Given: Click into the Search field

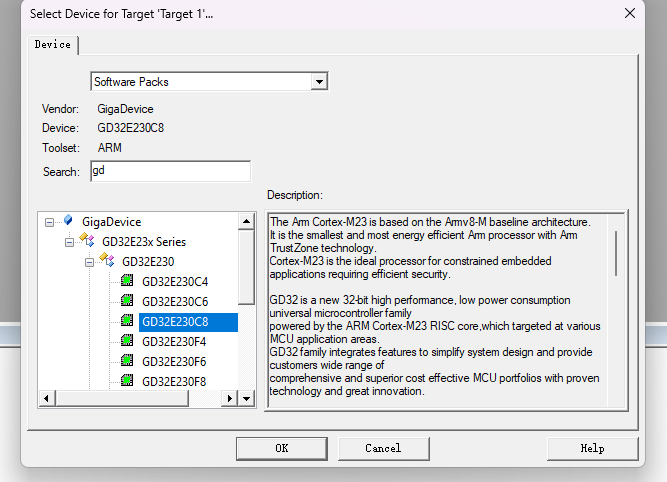Looking at the screenshot, I should tap(171, 171).
